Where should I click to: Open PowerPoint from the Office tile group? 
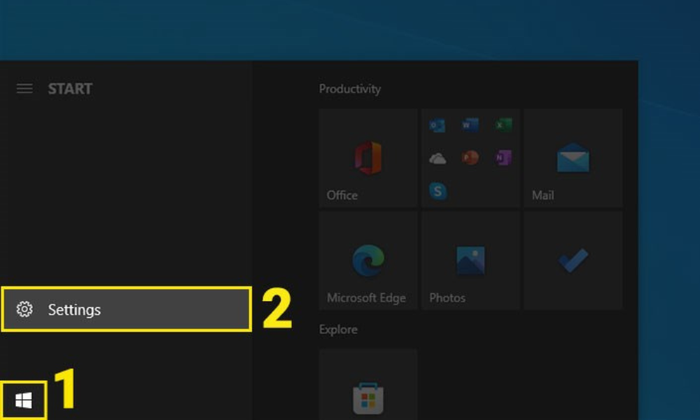coord(471,158)
